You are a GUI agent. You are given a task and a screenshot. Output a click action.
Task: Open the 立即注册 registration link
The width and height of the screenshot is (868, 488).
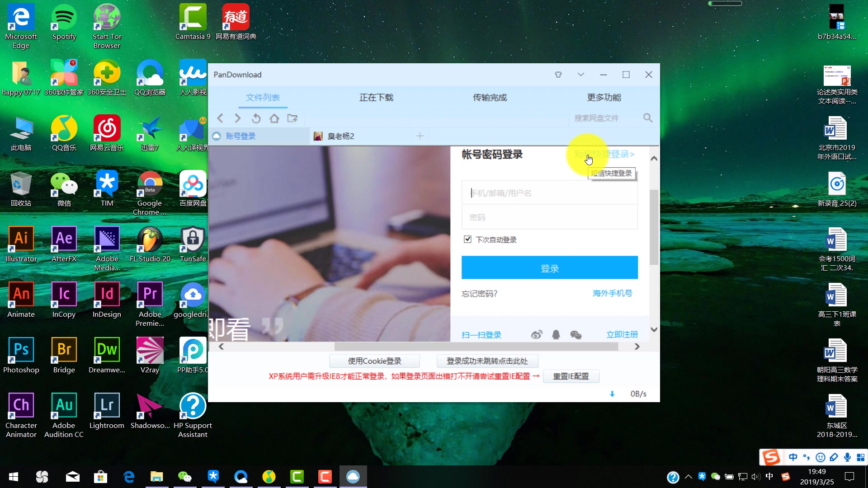pyautogui.click(x=622, y=334)
